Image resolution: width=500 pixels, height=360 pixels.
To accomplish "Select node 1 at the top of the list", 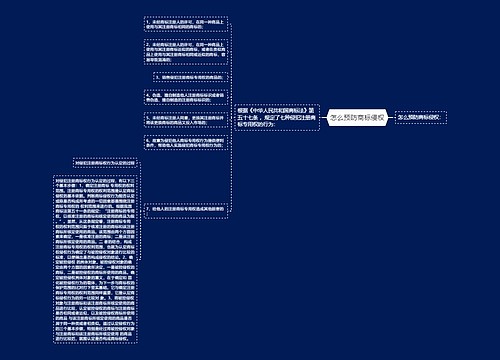I will [186, 24].
